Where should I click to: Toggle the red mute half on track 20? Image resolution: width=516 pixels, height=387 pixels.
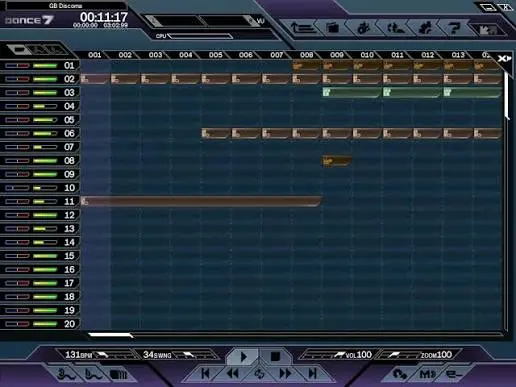tap(23, 324)
